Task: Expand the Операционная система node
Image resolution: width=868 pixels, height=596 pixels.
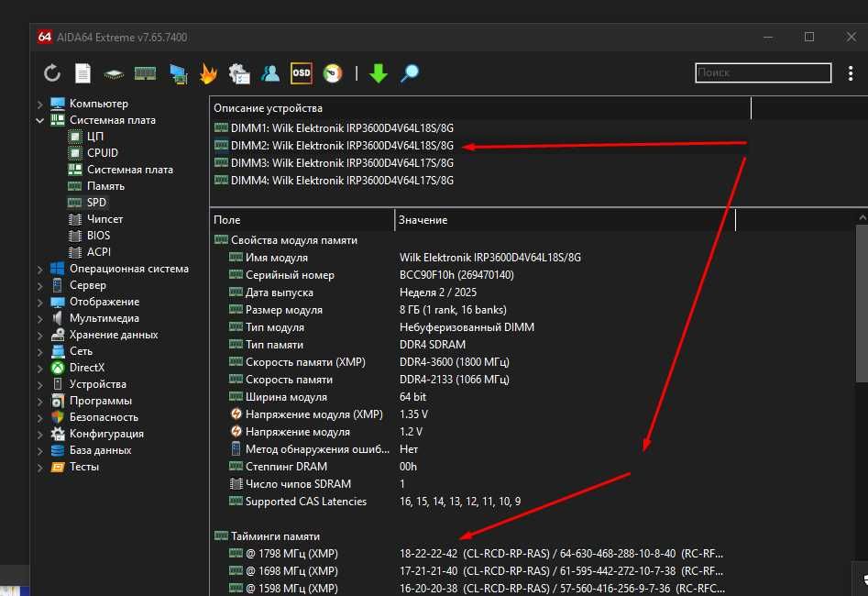Action: 39,270
